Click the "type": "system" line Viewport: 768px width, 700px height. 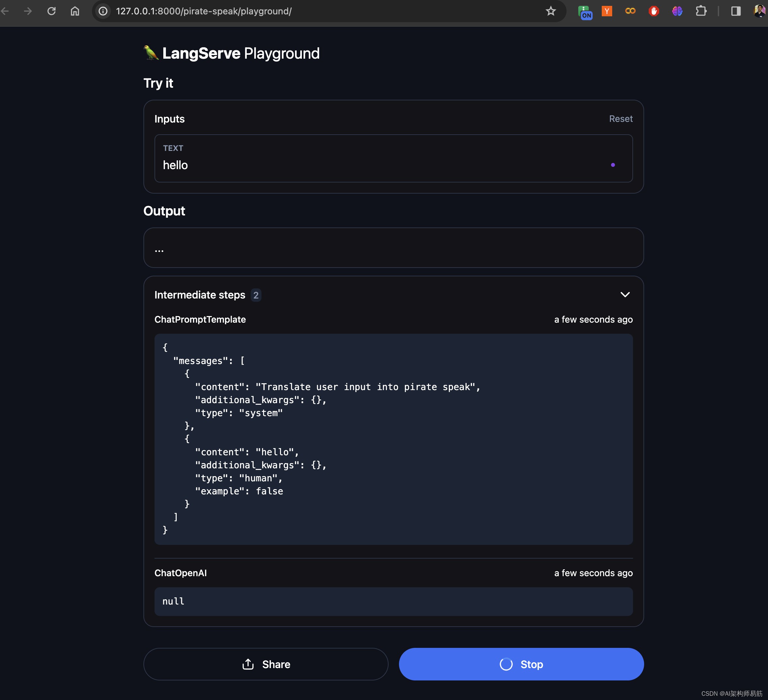(239, 413)
